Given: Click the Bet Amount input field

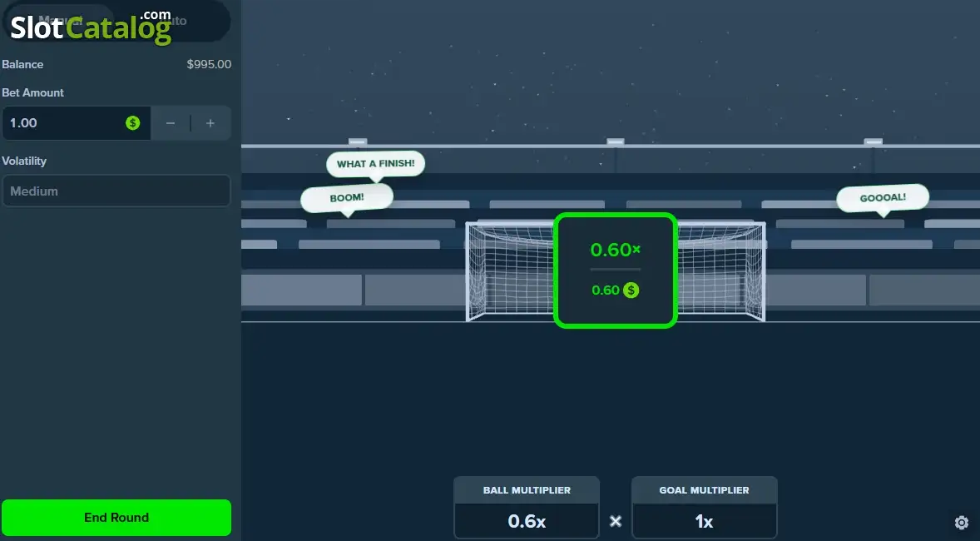Looking at the screenshot, I should 77,123.
